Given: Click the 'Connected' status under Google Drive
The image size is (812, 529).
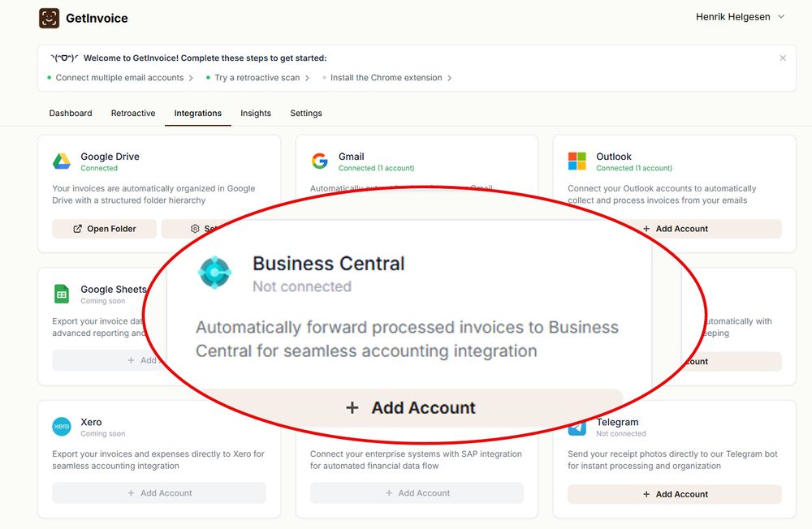Looking at the screenshot, I should 99,168.
